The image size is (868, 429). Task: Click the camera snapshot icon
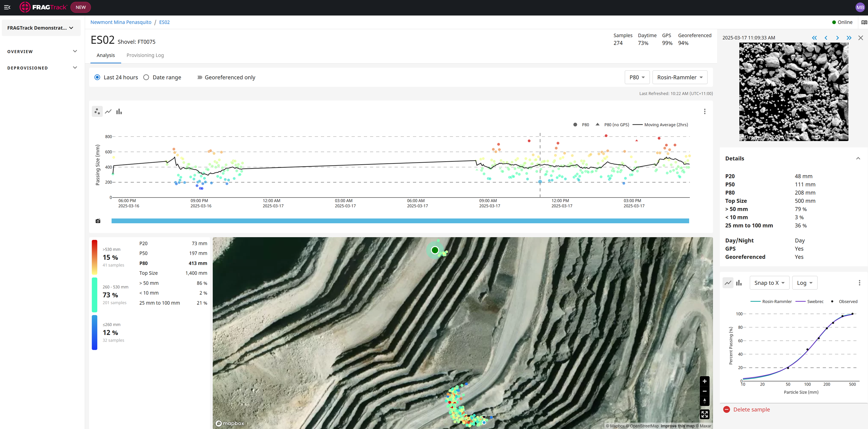point(98,221)
